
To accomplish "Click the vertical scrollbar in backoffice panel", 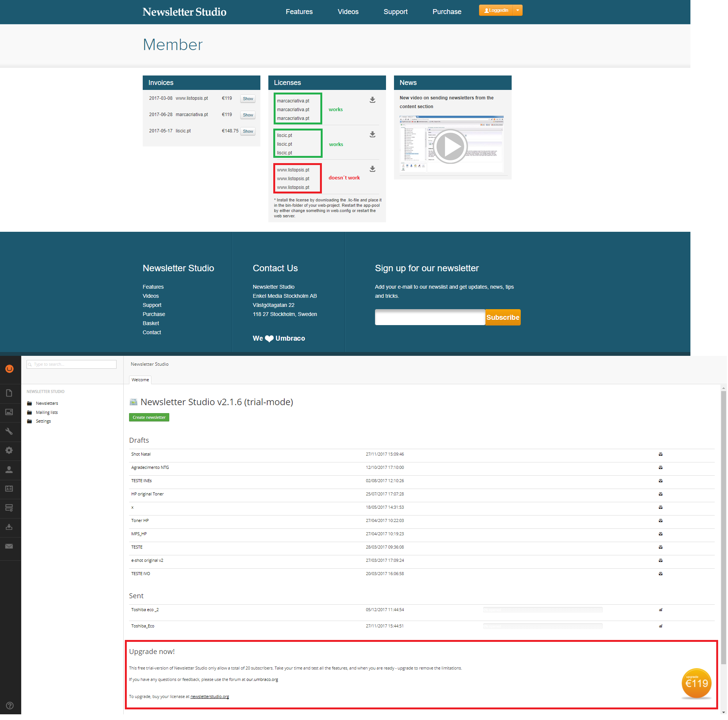I will tap(723, 528).
